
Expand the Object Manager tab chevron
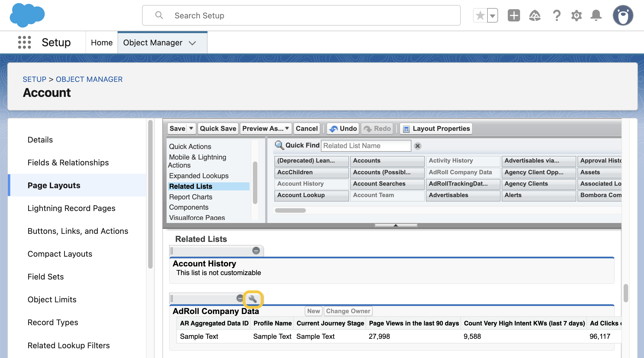[192, 43]
